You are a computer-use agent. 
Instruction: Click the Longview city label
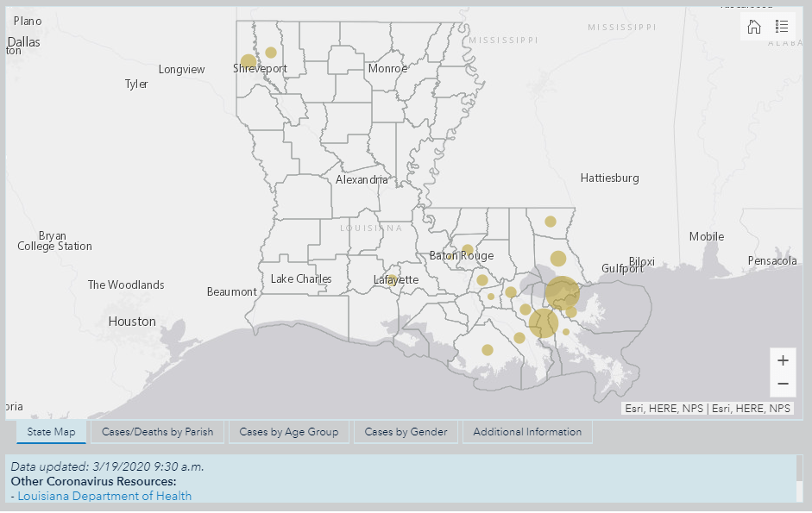pyautogui.click(x=182, y=69)
